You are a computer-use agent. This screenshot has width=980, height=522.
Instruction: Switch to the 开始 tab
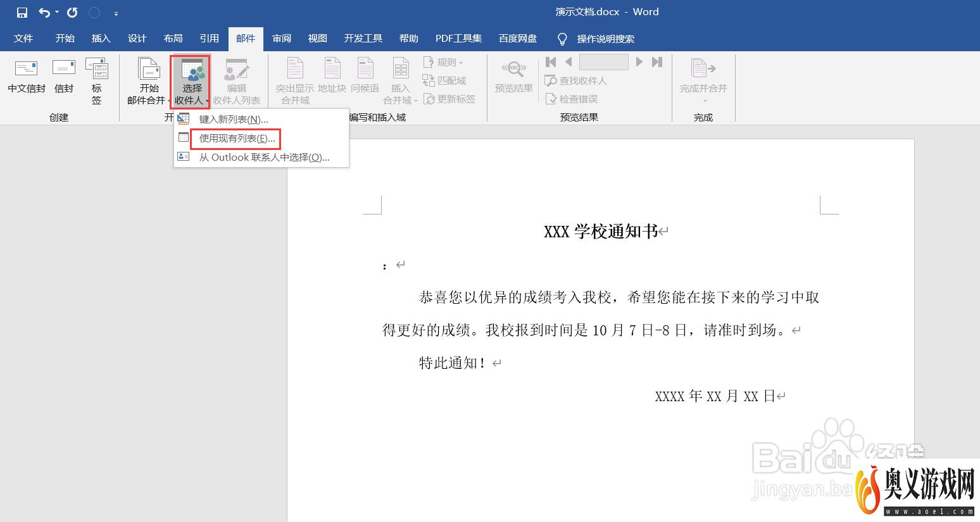tap(65, 39)
